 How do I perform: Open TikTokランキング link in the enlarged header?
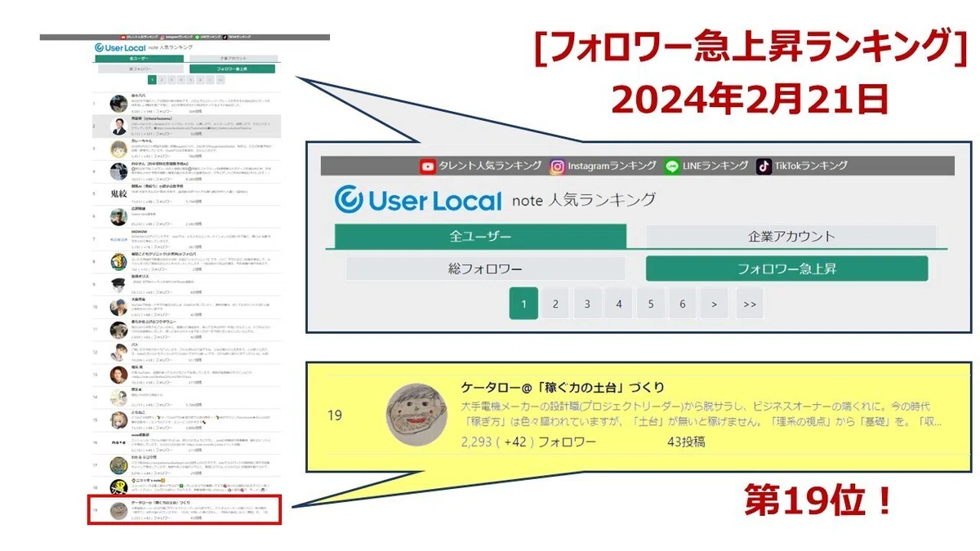click(811, 166)
